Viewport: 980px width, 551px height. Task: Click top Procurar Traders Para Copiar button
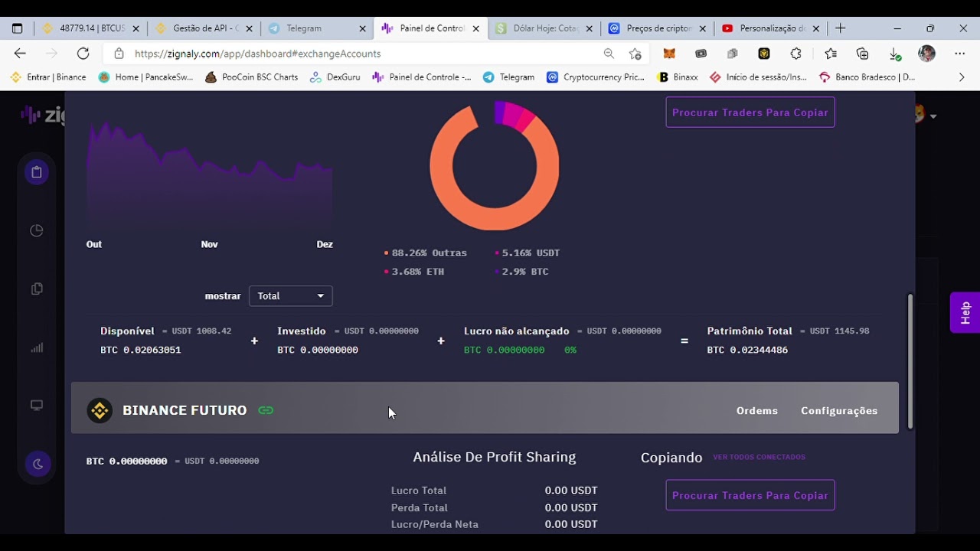[x=750, y=112]
